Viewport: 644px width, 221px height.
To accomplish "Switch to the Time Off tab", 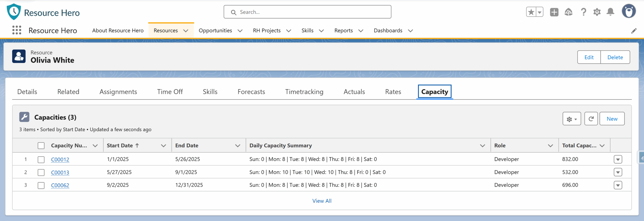I will tap(170, 92).
